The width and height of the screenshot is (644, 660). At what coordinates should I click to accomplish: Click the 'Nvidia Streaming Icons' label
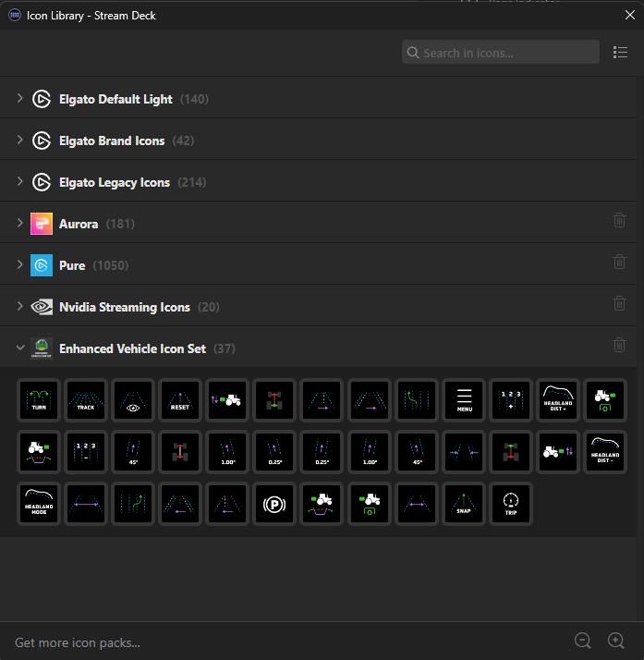coord(125,307)
